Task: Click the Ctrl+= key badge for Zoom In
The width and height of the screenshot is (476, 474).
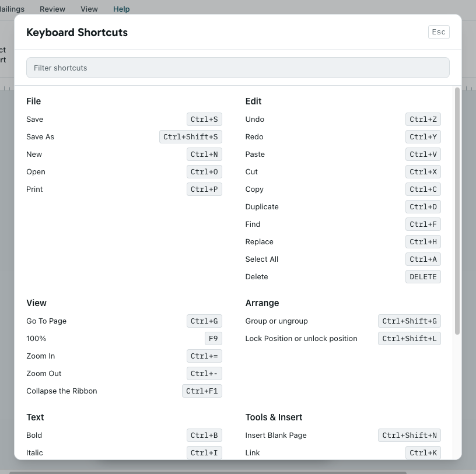Action: (204, 356)
